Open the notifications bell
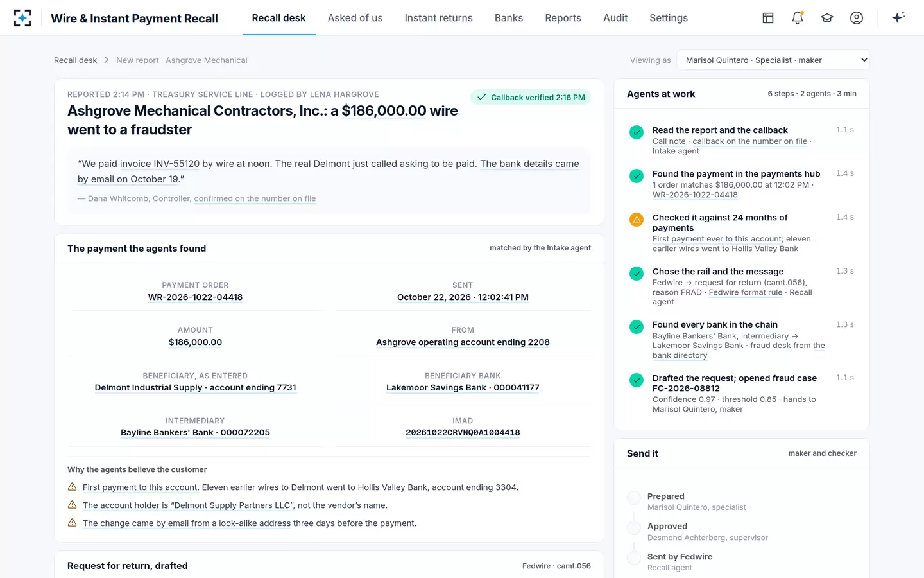Screen dimensions: 924x578 (x=798, y=18)
